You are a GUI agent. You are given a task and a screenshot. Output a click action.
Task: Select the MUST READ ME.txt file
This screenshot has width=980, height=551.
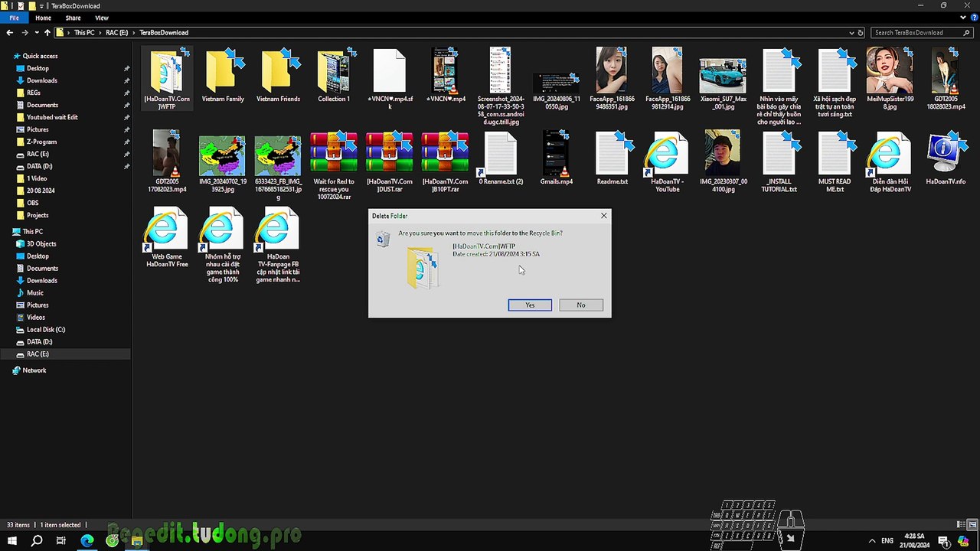point(835,163)
